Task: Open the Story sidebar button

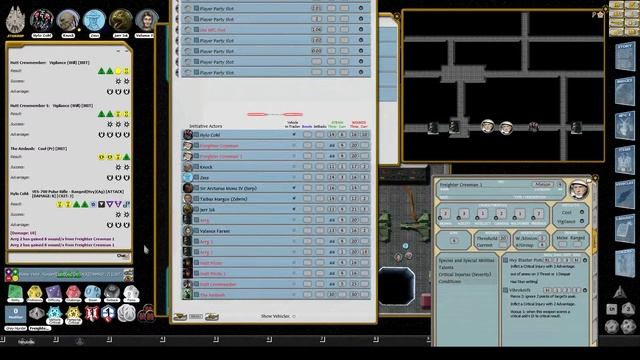Action: (625, 56)
